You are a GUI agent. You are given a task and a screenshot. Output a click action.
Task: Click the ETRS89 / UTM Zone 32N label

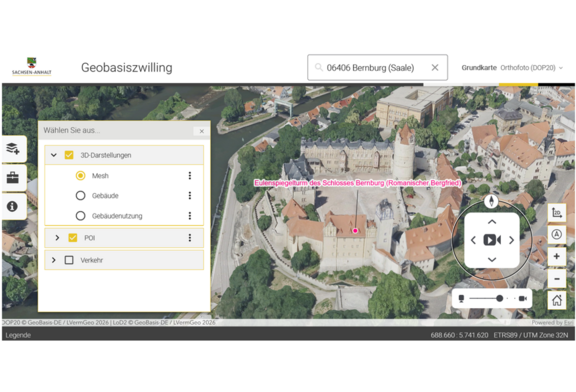coord(531,335)
